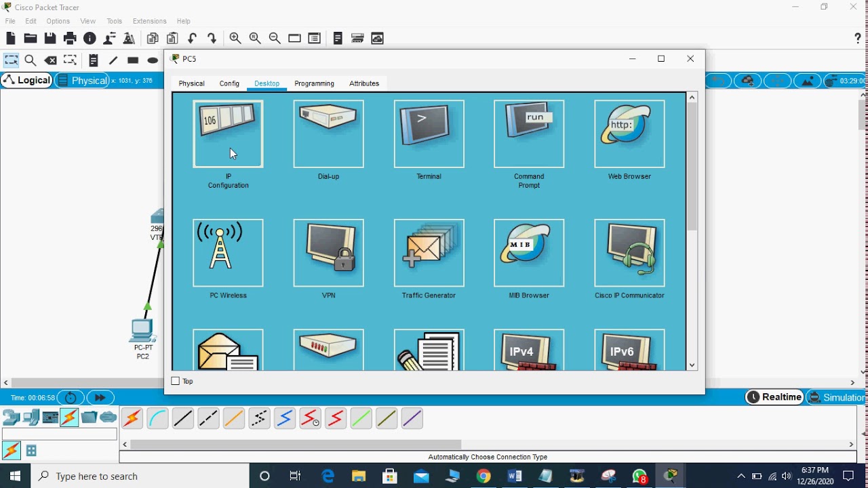
Task: Launch the Terminal app
Action: point(429,134)
